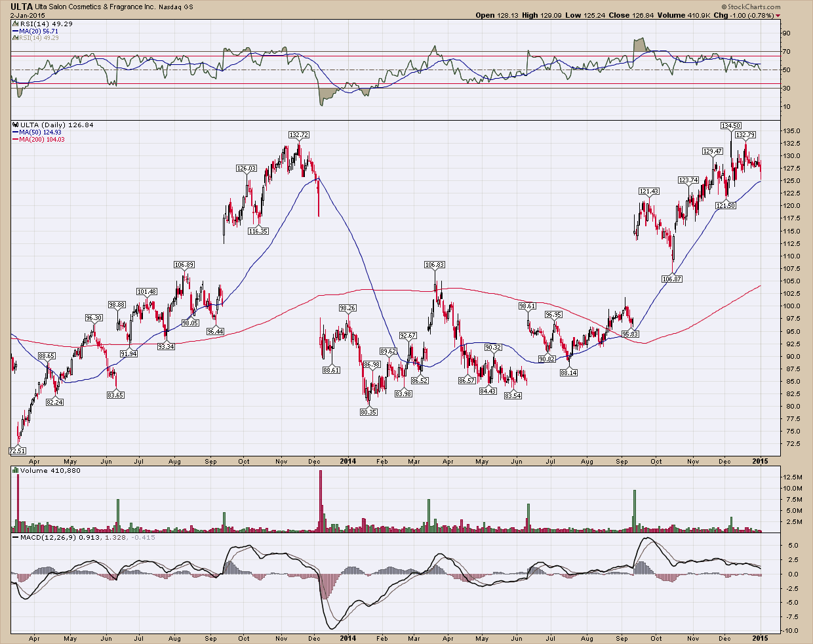Click the 72.51 low price label

[x=17, y=451]
